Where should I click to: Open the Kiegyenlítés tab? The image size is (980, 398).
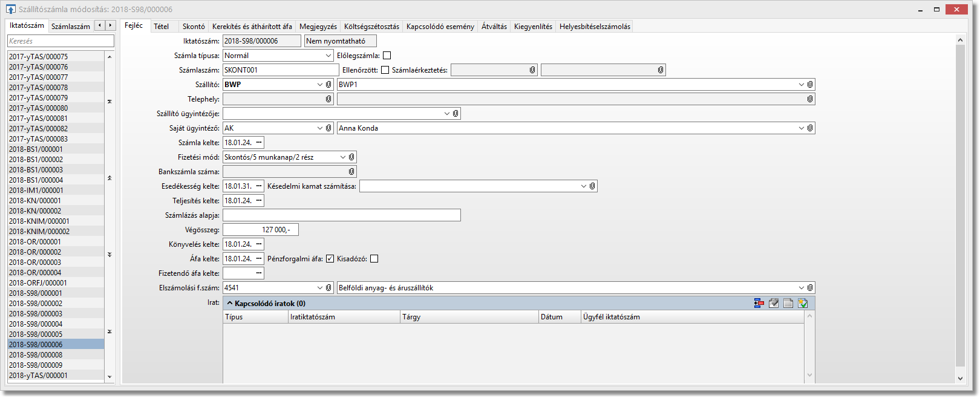tap(533, 27)
